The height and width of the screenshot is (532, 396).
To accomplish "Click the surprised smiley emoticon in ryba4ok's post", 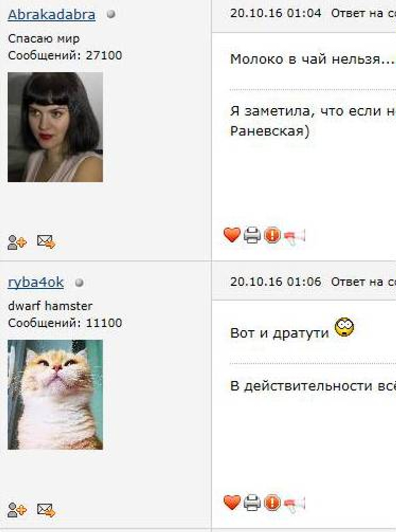I will point(345,327).
